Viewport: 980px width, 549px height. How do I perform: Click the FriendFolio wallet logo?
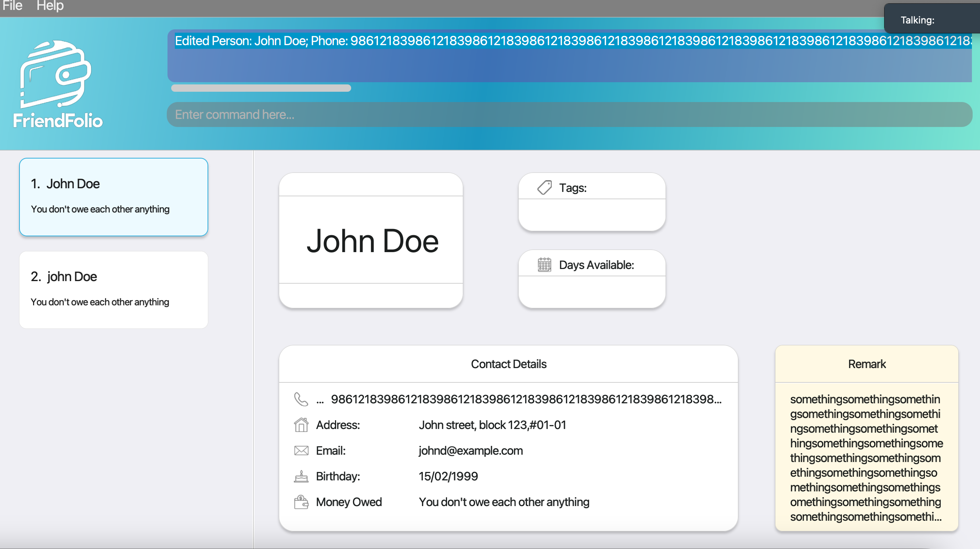[56, 74]
